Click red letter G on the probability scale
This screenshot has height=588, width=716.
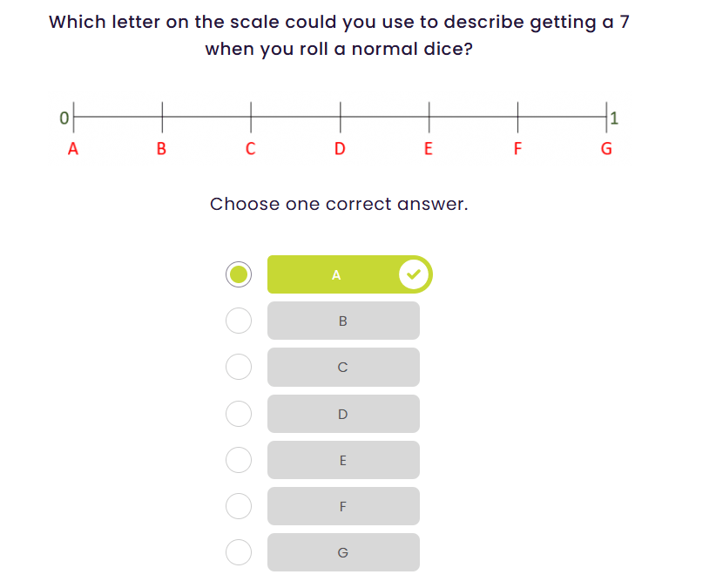point(607,149)
